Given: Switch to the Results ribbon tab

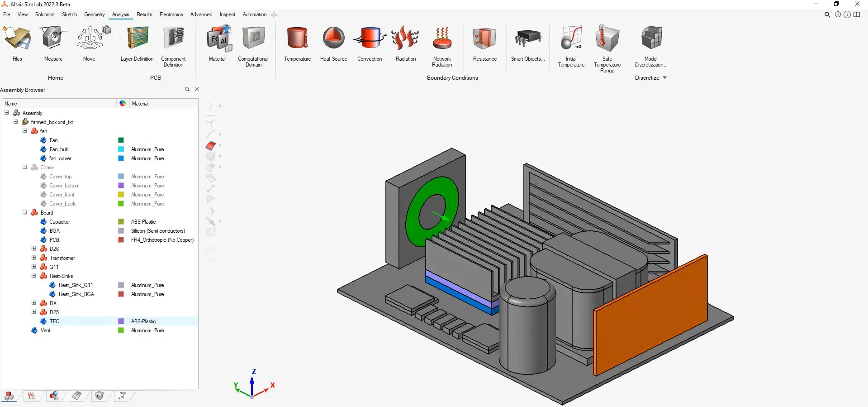Looking at the screenshot, I should click(144, 14).
